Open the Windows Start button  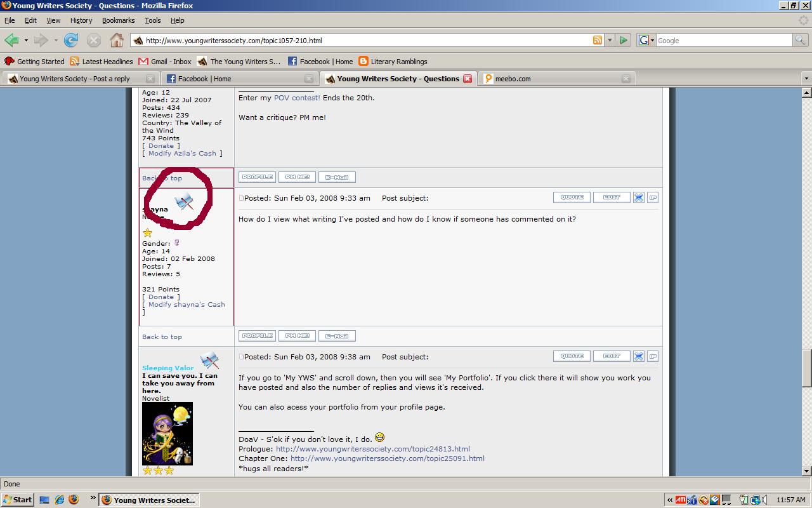pos(18,500)
